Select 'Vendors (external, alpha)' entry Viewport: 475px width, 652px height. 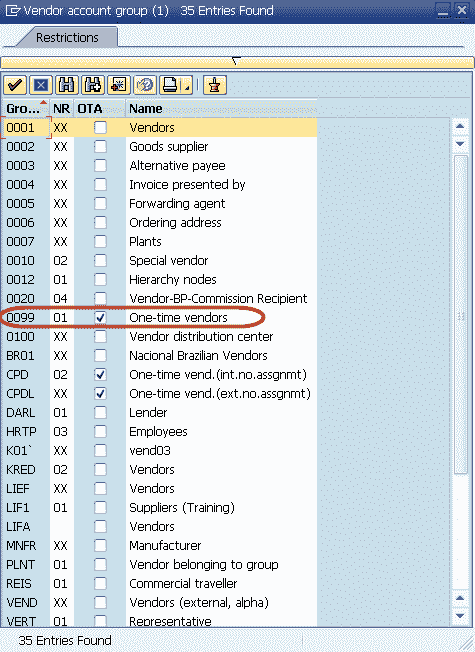point(199,603)
